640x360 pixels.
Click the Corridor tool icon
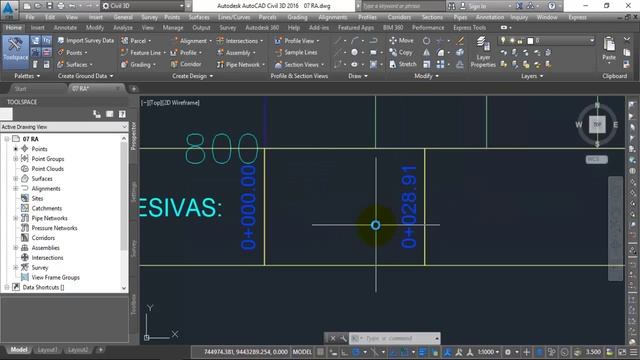click(174, 64)
